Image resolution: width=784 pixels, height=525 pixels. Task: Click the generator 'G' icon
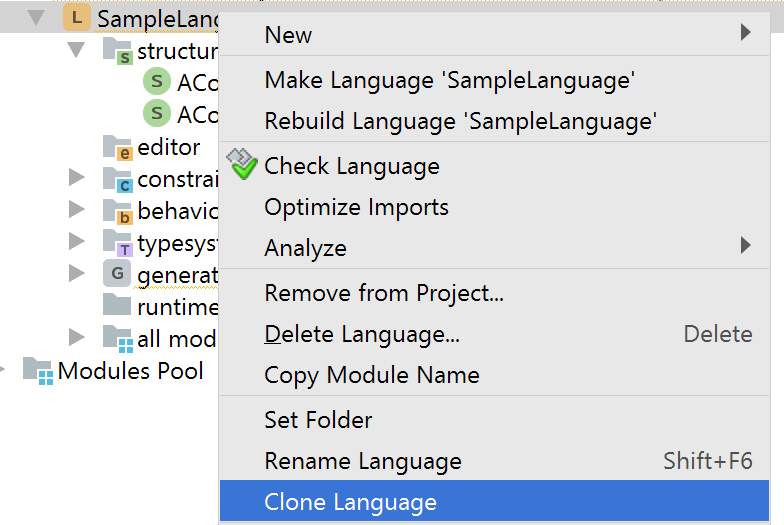[117, 274]
